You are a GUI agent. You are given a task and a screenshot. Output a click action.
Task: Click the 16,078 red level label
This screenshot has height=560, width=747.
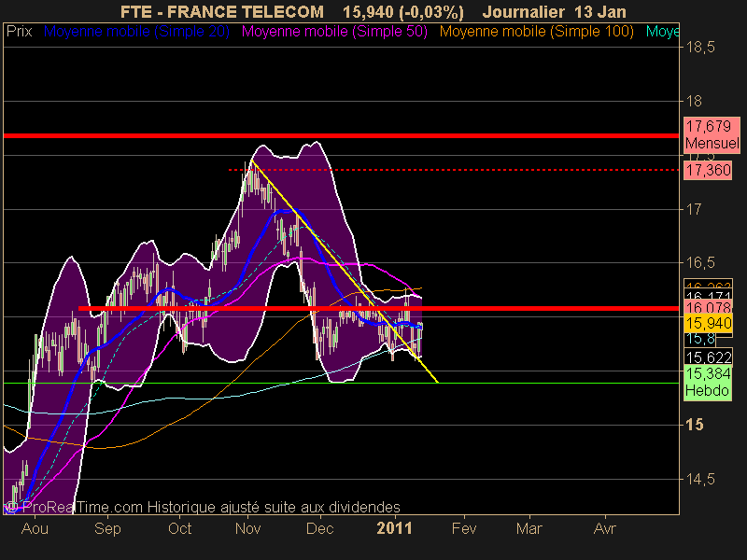click(x=708, y=307)
